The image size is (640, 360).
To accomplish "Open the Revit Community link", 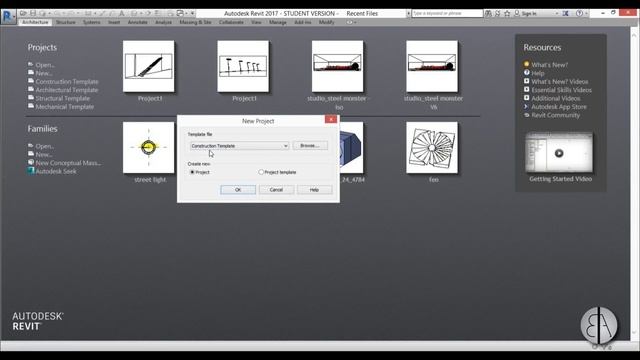I will tap(556, 115).
